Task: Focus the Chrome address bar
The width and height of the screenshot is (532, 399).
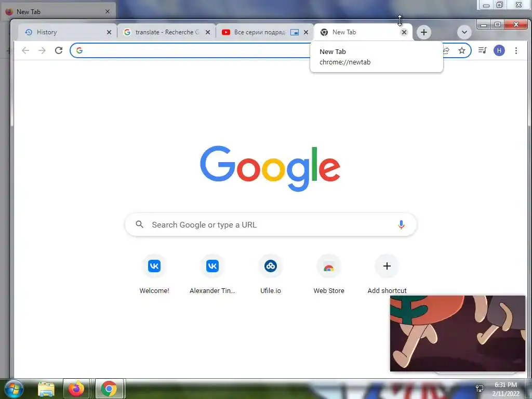Action: coord(270,50)
